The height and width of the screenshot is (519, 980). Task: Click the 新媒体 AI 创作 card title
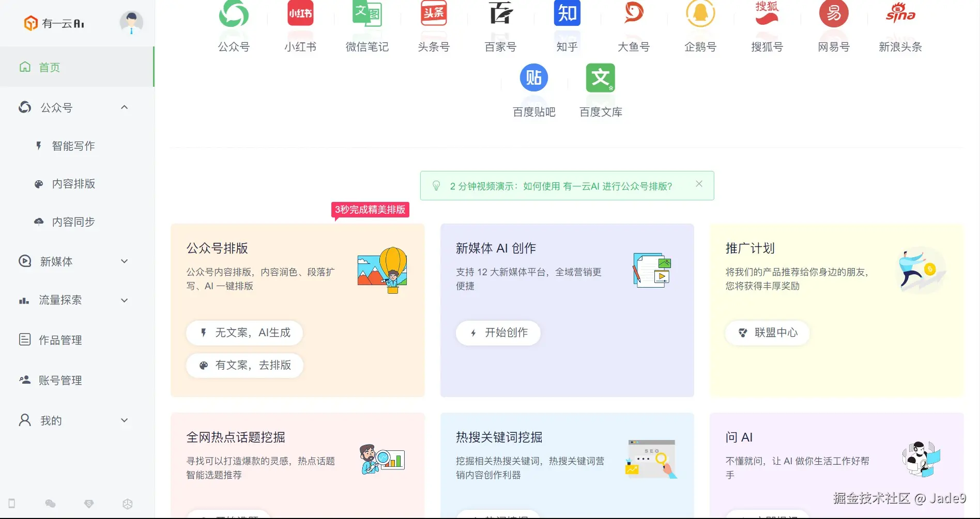pyautogui.click(x=496, y=248)
